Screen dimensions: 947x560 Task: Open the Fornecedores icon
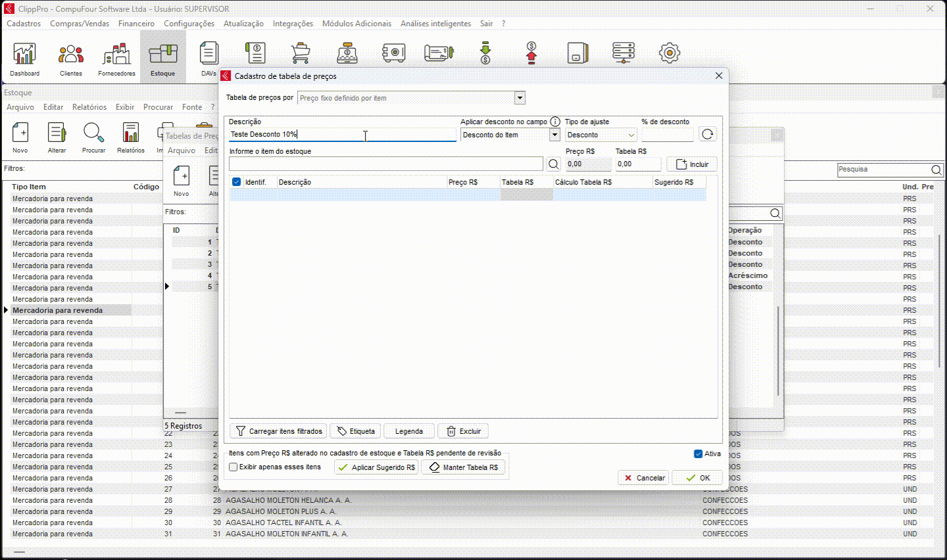(116, 58)
